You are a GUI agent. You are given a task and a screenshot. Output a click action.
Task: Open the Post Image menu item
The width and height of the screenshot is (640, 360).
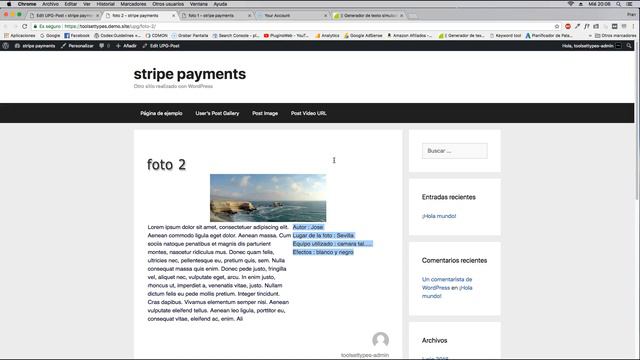click(x=265, y=113)
